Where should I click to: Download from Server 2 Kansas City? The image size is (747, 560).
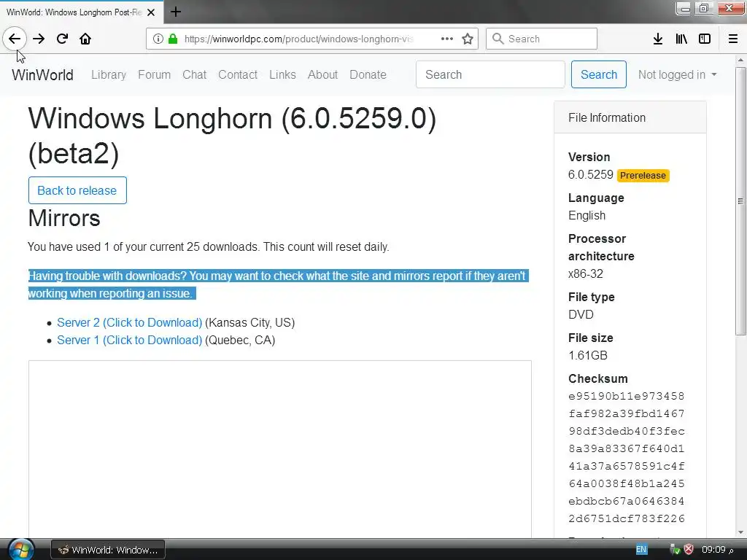point(130,322)
